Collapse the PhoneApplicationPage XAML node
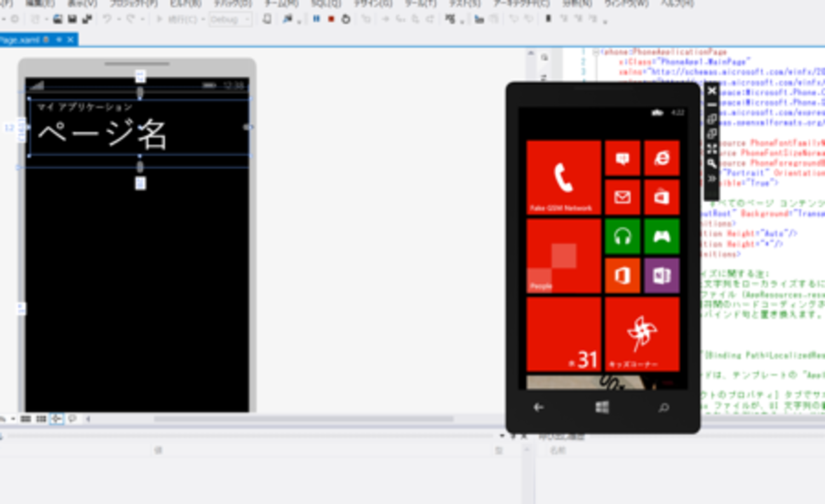825x504 pixels. [x=595, y=52]
